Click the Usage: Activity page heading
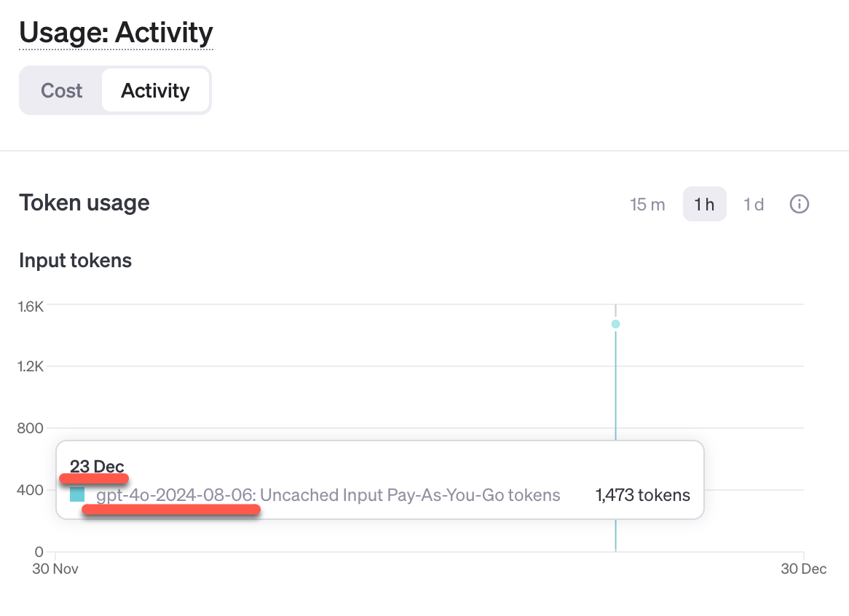Screen dimensions: 849x616 pos(116,33)
